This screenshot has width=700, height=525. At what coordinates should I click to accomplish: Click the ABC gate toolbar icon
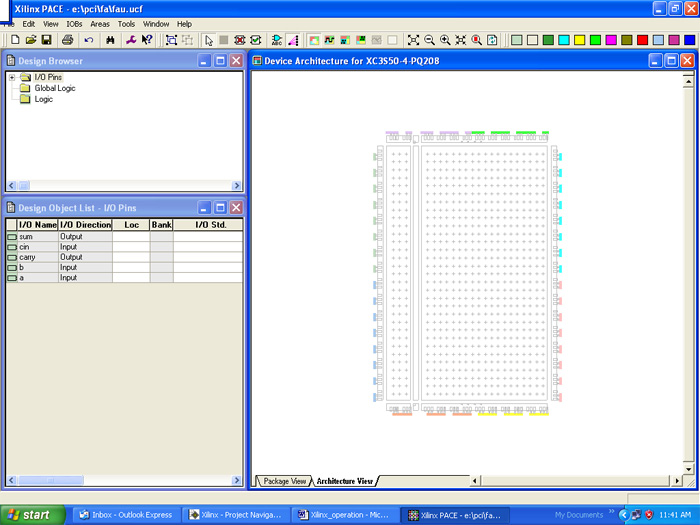tap(277, 40)
